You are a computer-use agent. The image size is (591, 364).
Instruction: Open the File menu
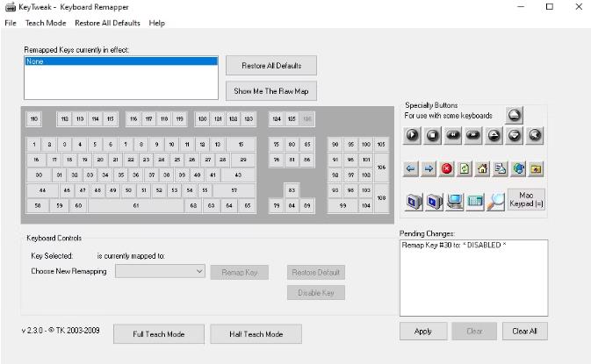(11, 23)
